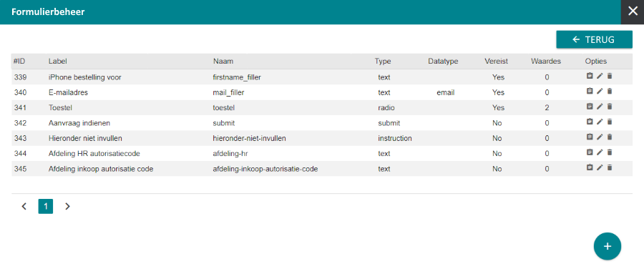Go to next page with right chevron

pyautogui.click(x=68, y=207)
